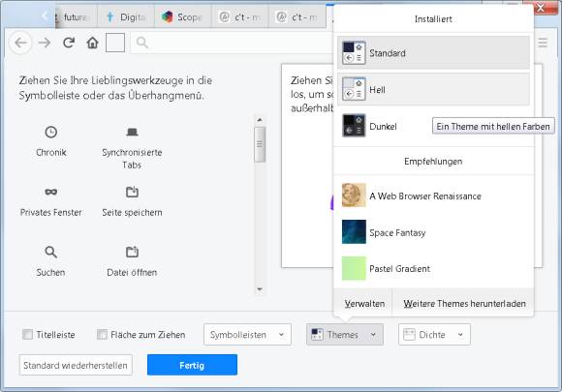562x392 pixels.
Task: Click Standard wiederherstellen button
Action: [x=76, y=365]
